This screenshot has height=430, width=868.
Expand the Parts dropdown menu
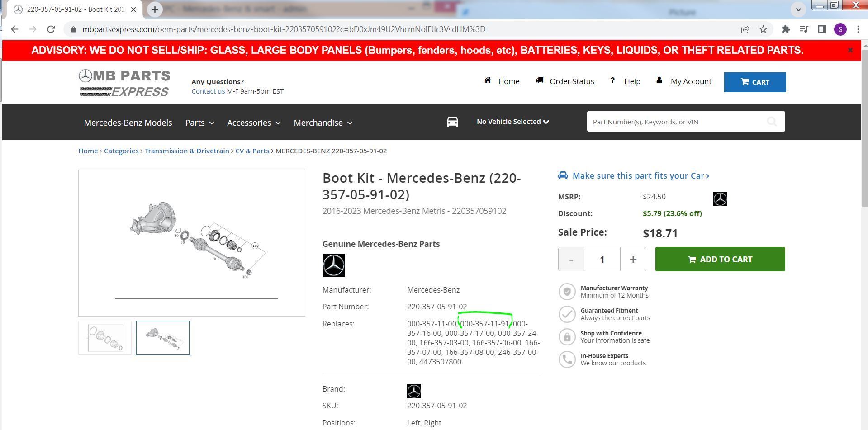click(199, 123)
